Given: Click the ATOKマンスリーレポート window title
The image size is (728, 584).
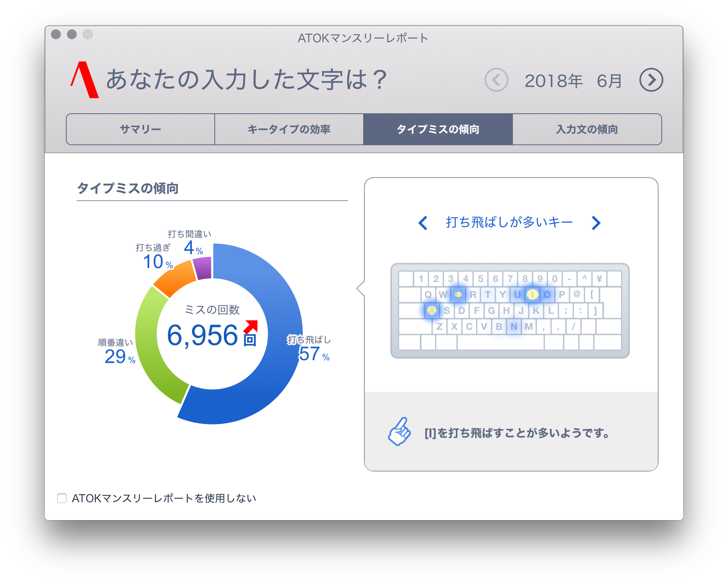Looking at the screenshot, I should tap(363, 38).
